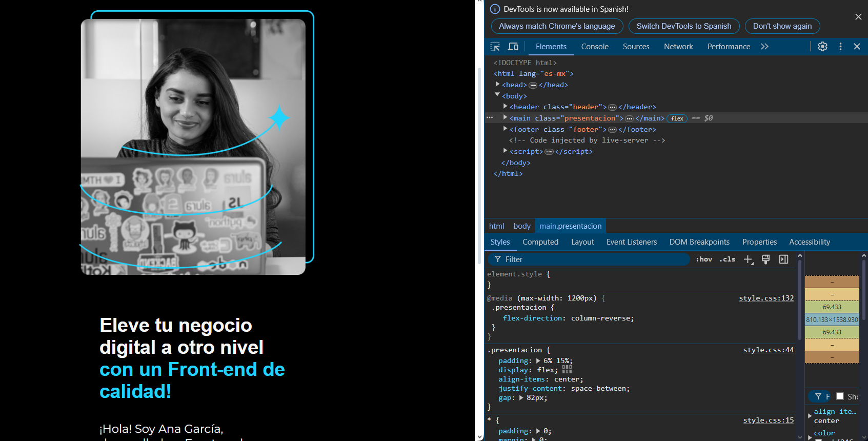Open DevTools settings gear
The image size is (868, 441).
pos(822,47)
